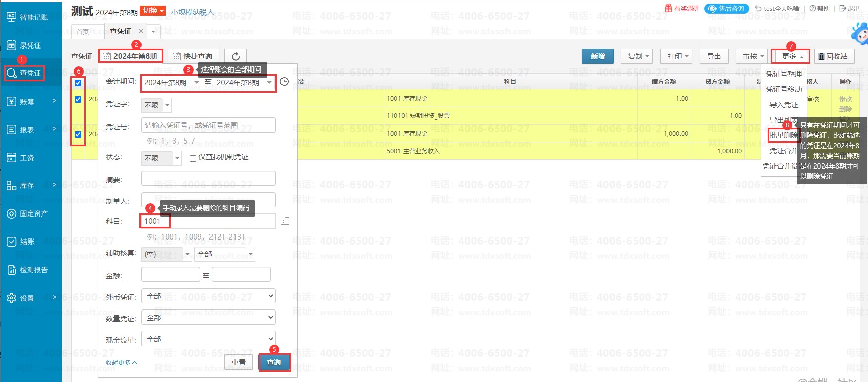Enable the 仅查找机制凭证 checkbox
The width and height of the screenshot is (868, 382).
click(x=193, y=158)
